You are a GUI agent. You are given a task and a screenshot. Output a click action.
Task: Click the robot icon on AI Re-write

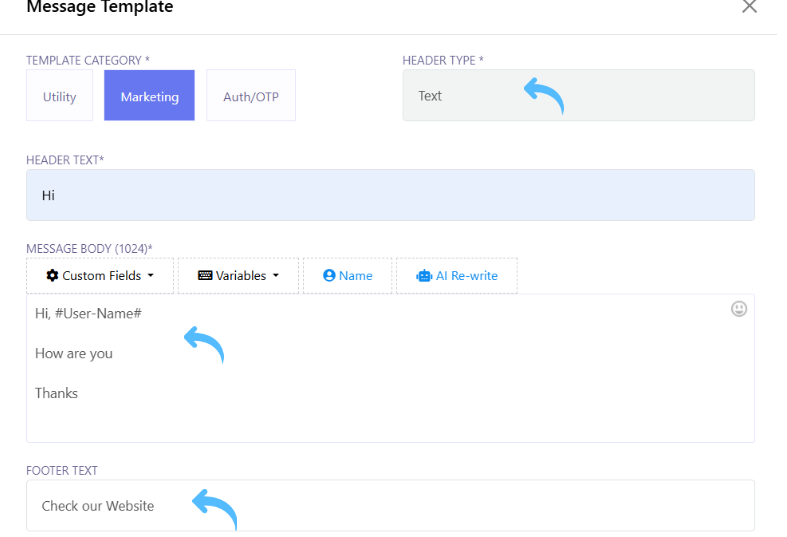pos(424,276)
